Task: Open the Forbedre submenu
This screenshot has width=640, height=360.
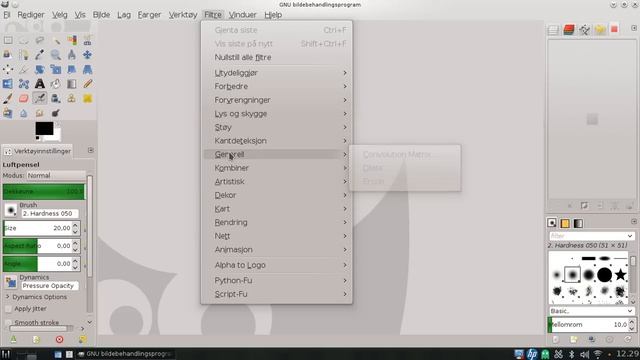Action: [x=277, y=86]
